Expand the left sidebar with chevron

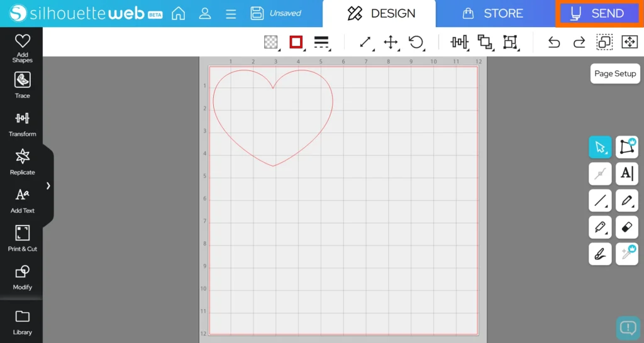click(x=48, y=185)
